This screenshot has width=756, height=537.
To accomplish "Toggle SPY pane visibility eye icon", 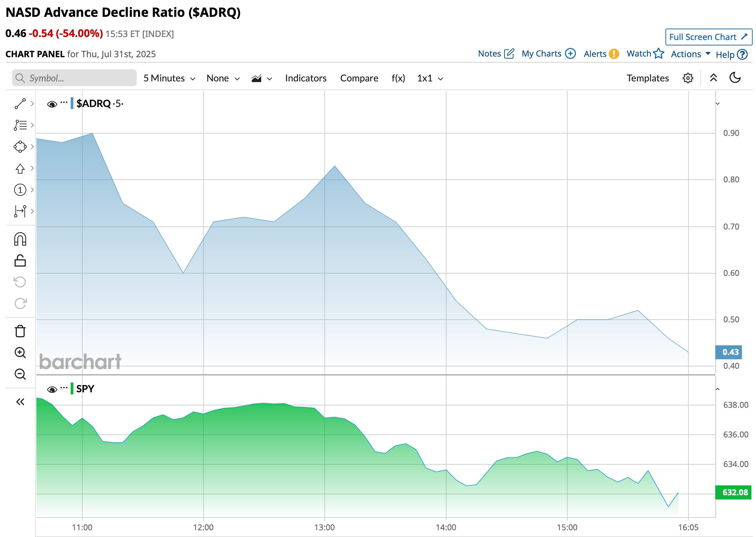I will click(x=52, y=390).
